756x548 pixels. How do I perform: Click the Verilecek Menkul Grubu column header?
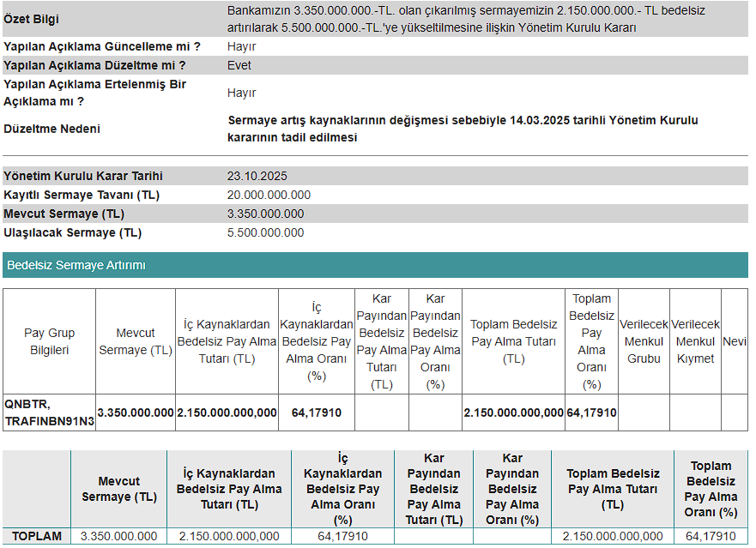coord(644,341)
